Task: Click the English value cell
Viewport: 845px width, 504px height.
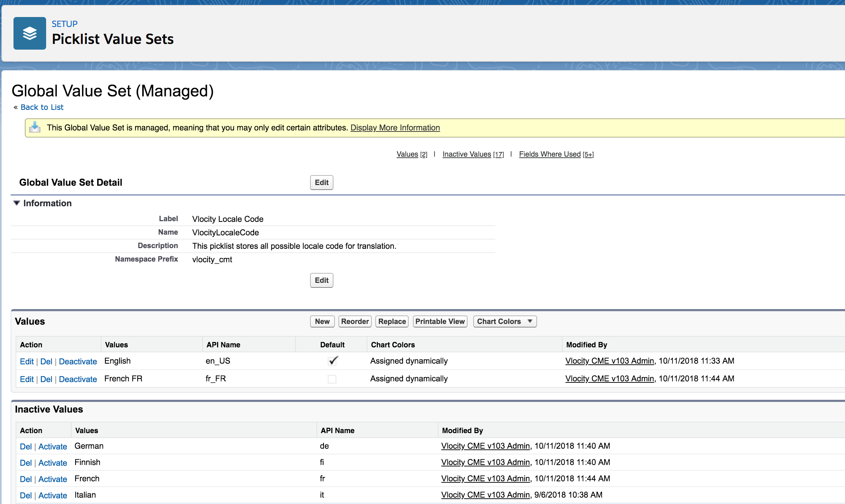Action: point(117,361)
